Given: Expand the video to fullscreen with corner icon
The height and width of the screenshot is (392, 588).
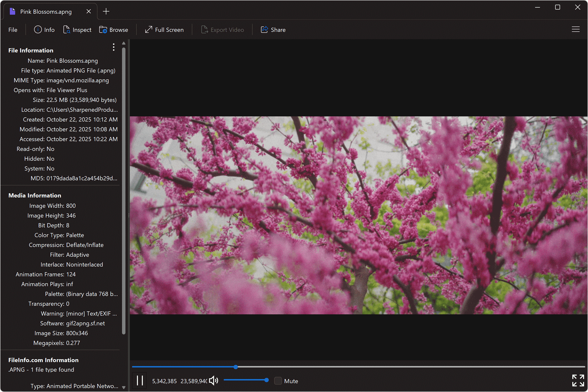Looking at the screenshot, I should point(578,380).
